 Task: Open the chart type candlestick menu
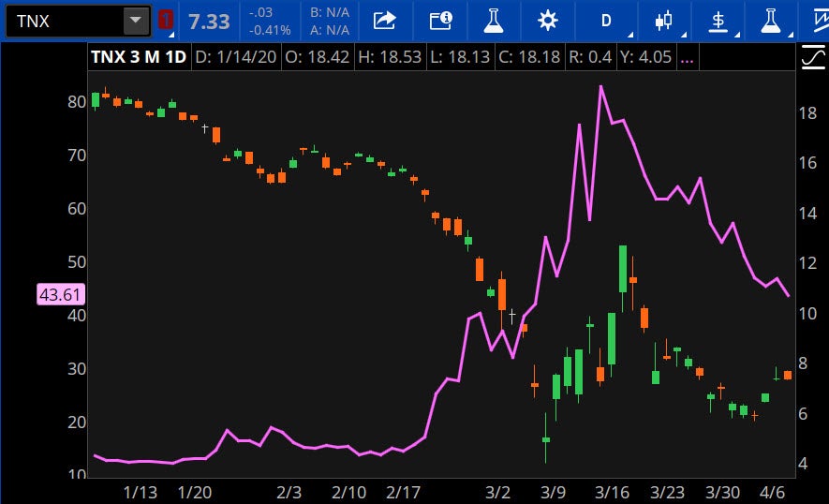tap(663, 21)
